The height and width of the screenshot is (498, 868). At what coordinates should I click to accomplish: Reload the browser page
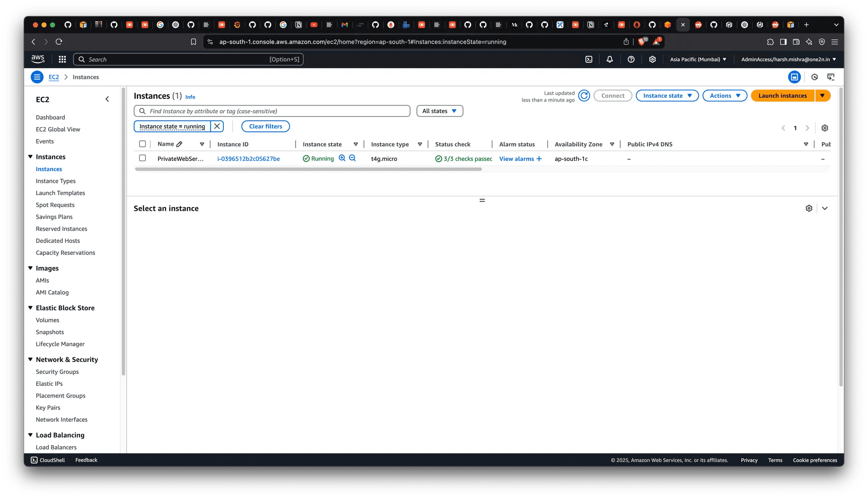tap(59, 41)
